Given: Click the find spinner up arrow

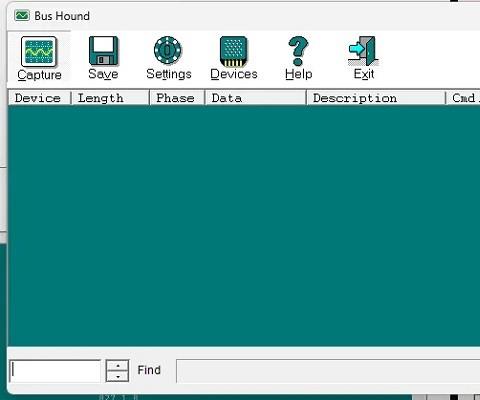Looking at the screenshot, I should pos(117,365).
